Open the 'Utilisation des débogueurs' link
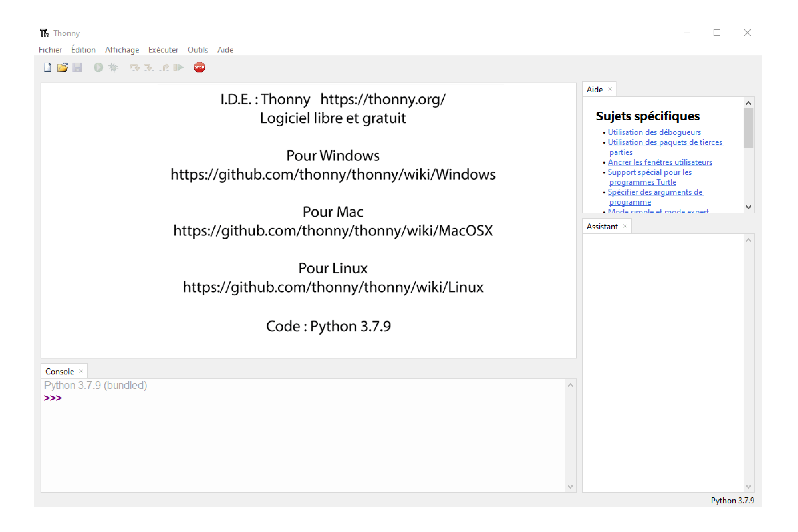This screenshot has width=798, height=532. tap(654, 132)
